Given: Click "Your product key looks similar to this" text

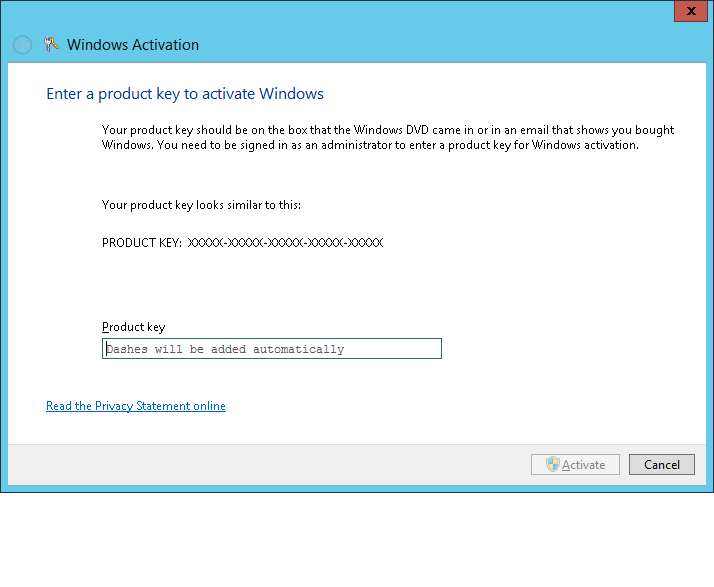Looking at the screenshot, I should [x=201, y=205].
